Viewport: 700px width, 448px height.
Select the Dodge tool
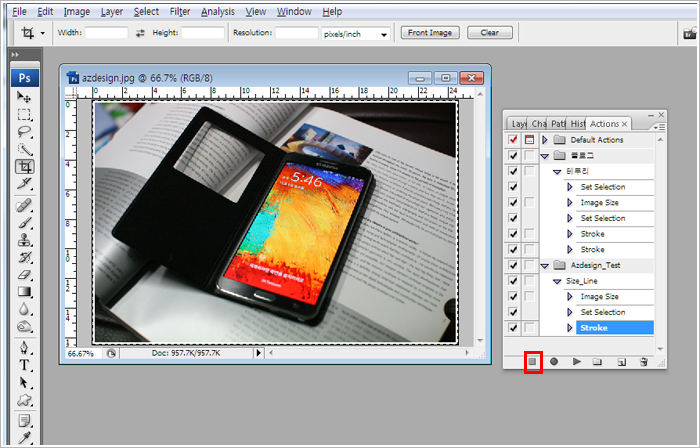click(x=24, y=327)
